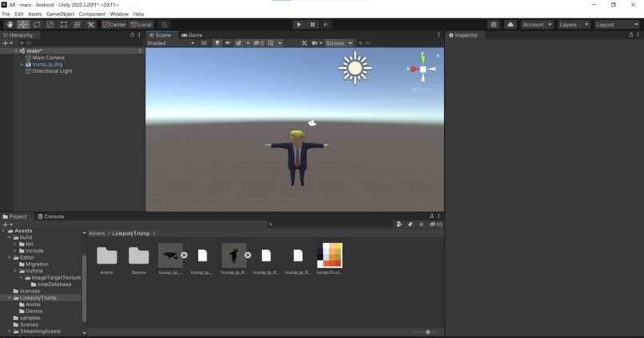Toggle hidden objects visibility in Scene toolbar

pos(258,43)
